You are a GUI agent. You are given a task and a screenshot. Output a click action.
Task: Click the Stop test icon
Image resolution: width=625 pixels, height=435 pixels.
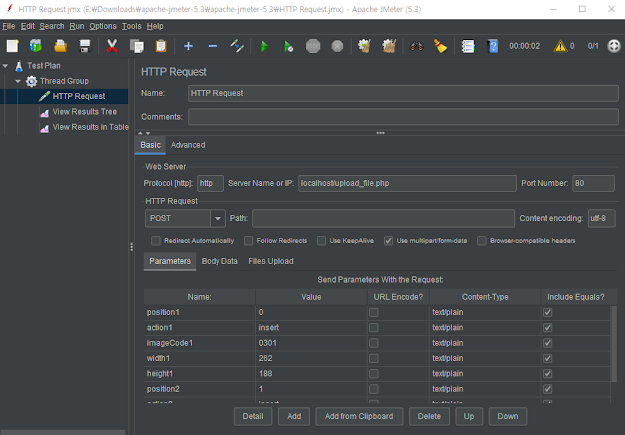313,46
